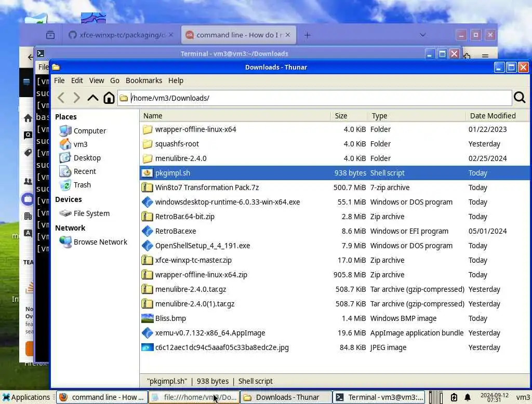Go to parent folder with up arrow
Image resolution: width=532 pixels, height=404 pixels.
(x=92, y=98)
